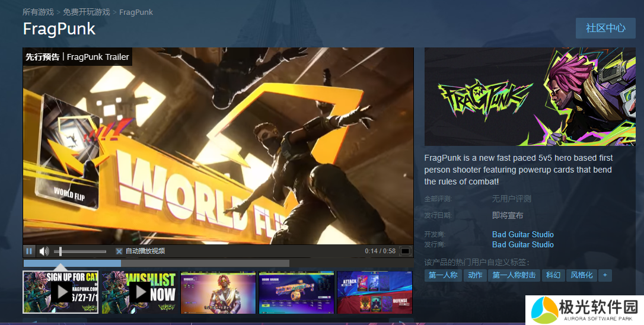Screen dimensions: 644x325
Task: Select the 第一人称 tag
Action: pyautogui.click(x=443, y=275)
